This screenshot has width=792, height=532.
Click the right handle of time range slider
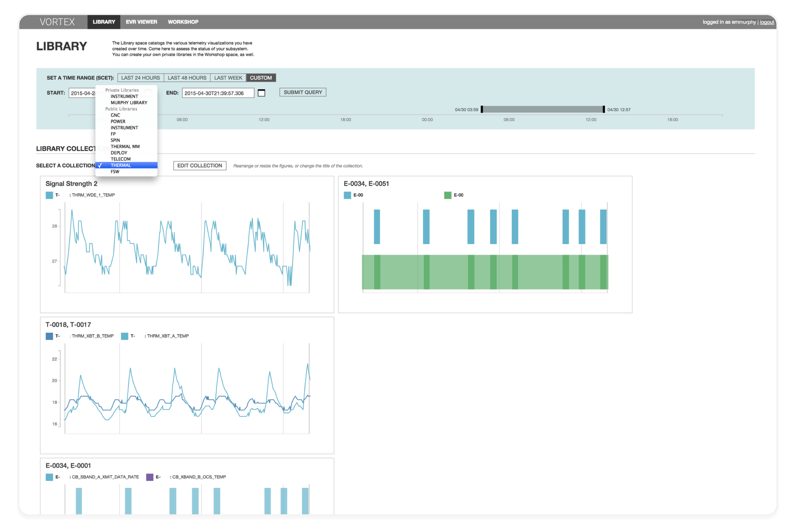pyautogui.click(x=604, y=109)
